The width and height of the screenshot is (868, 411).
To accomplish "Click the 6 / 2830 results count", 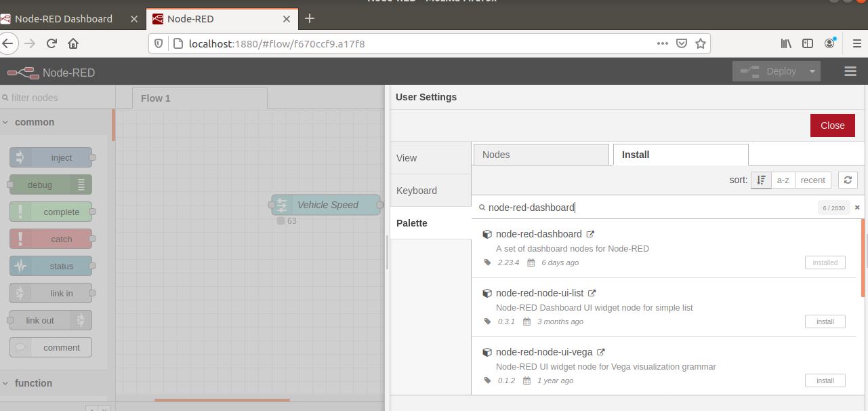I will point(833,208).
